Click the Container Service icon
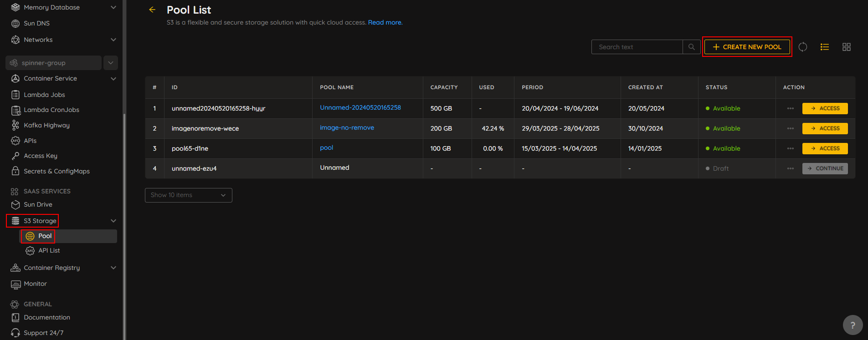 tap(15, 78)
